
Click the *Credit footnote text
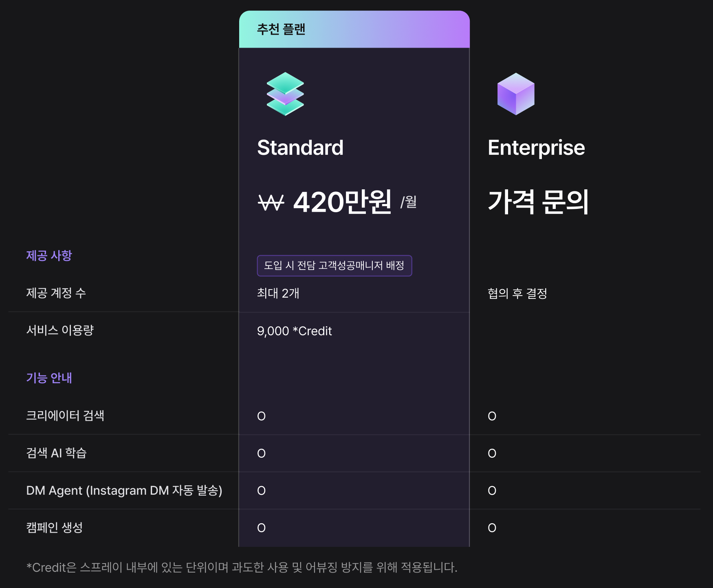[242, 567]
